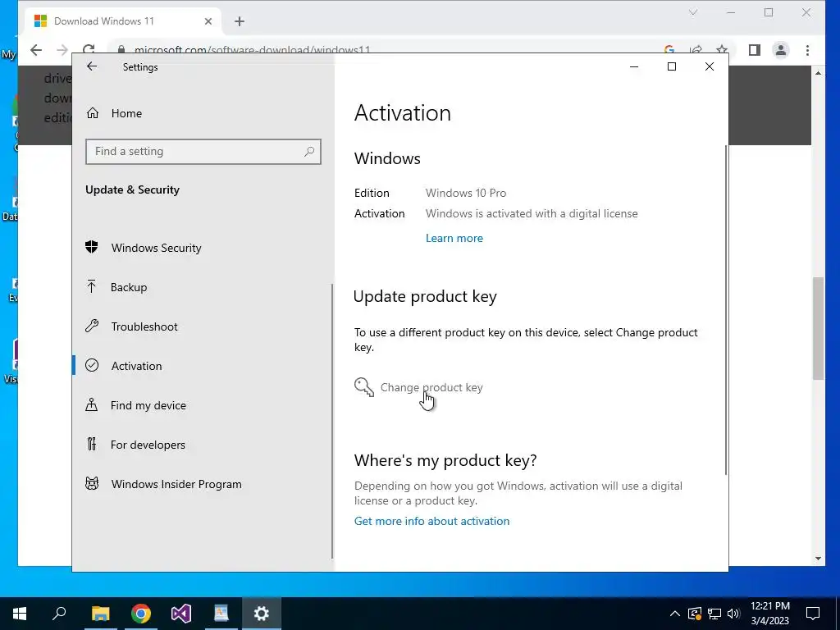Open the Windows Start menu
This screenshot has height=630, width=840.
[20, 614]
